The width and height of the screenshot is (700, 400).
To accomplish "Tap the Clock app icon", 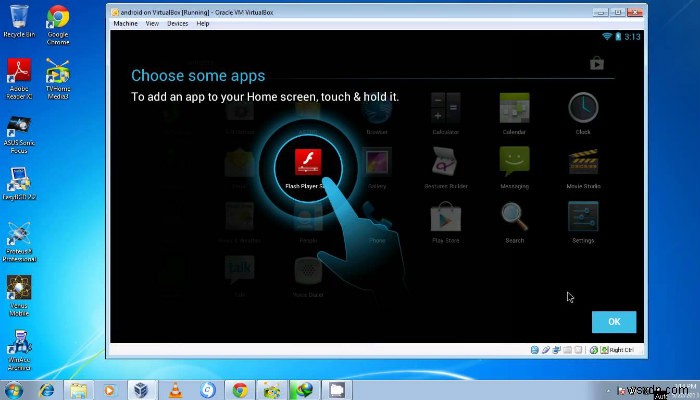I will click(583, 108).
